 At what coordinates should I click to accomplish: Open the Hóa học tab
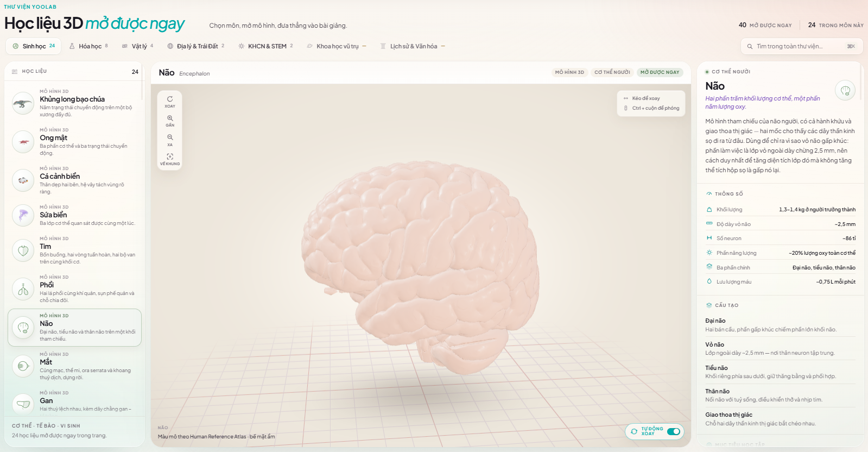coord(88,46)
